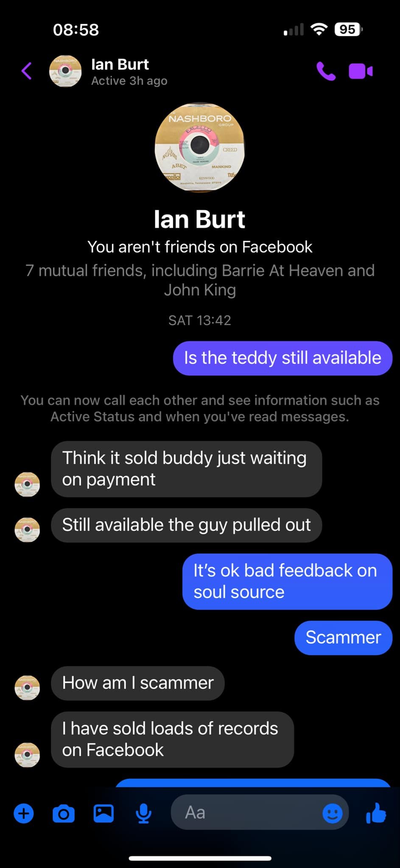Tap the large Ian Burt profile name
This screenshot has height=868, width=400.
(x=200, y=220)
